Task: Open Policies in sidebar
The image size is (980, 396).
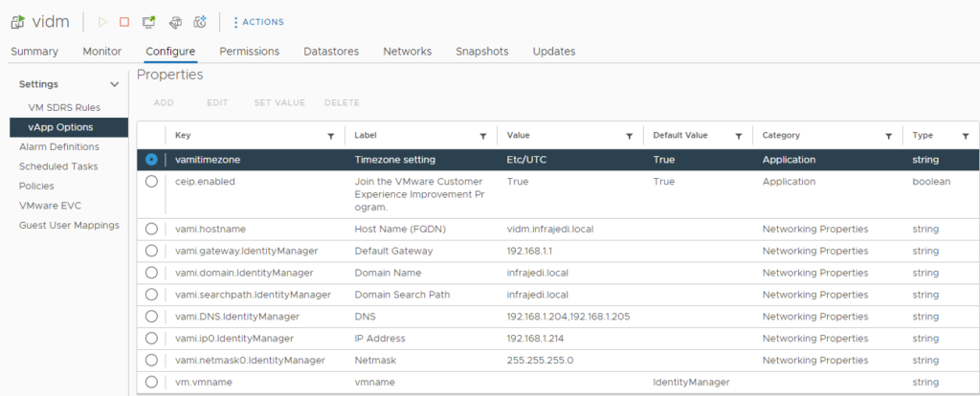Action: [x=36, y=187]
